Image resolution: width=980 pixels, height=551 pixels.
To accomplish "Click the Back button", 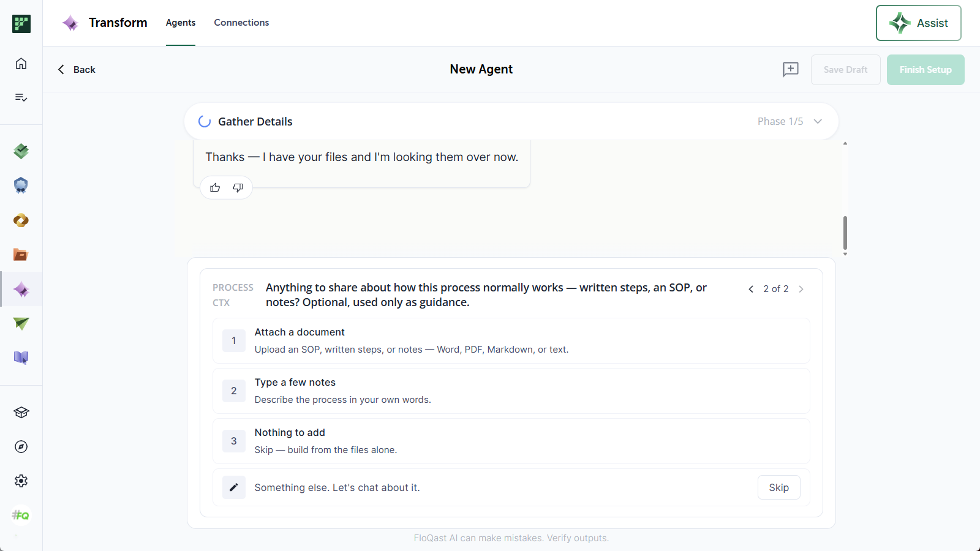I will coord(77,70).
